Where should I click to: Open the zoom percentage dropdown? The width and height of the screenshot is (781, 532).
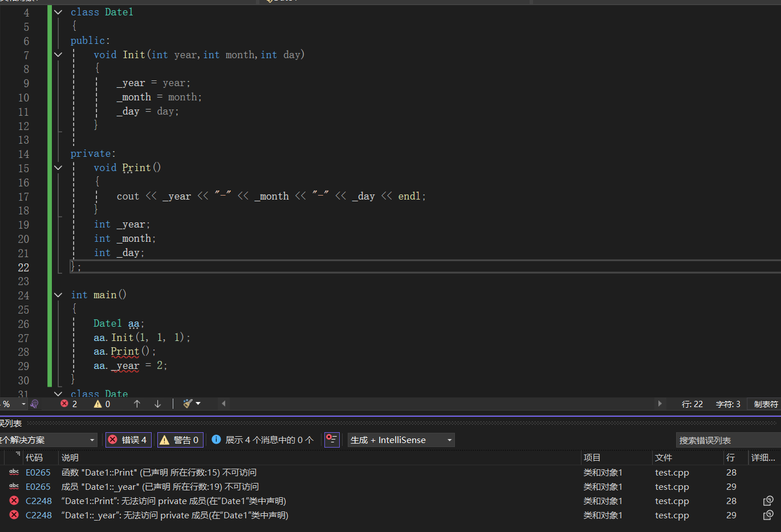pos(23,404)
